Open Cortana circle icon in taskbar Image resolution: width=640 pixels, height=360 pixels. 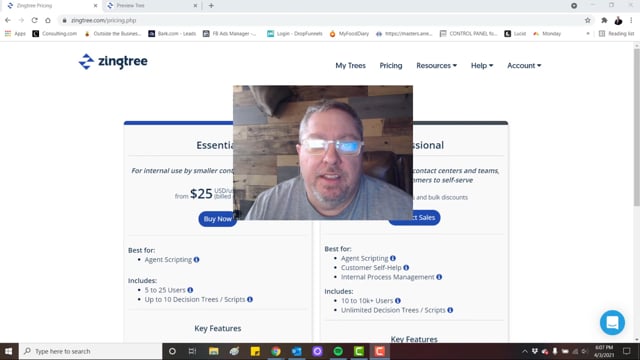pyautogui.click(x=172, y=351)
